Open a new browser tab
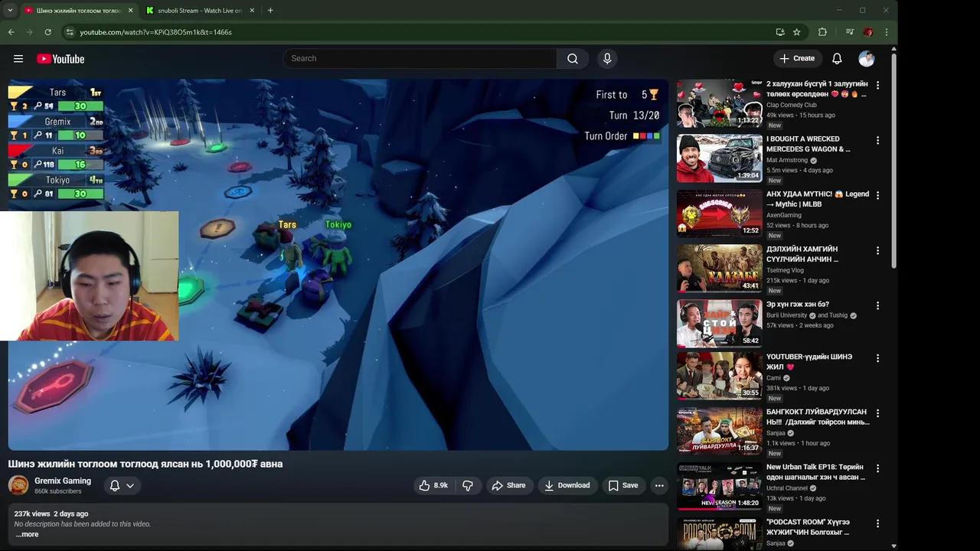This screenshot has width=980, height=551. pyautogui.click(x=270, y=11)
